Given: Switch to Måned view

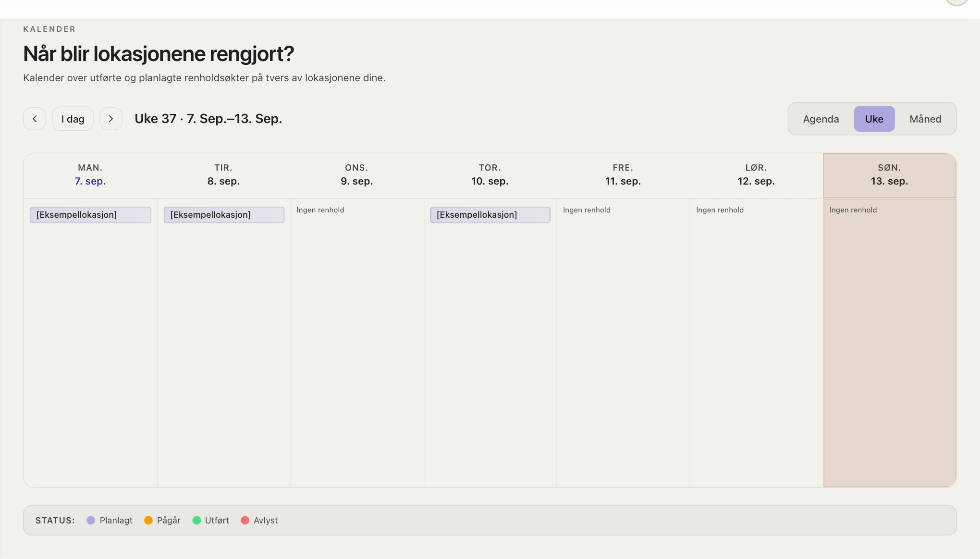Looking at the screenshot, I should click(925, 119).
